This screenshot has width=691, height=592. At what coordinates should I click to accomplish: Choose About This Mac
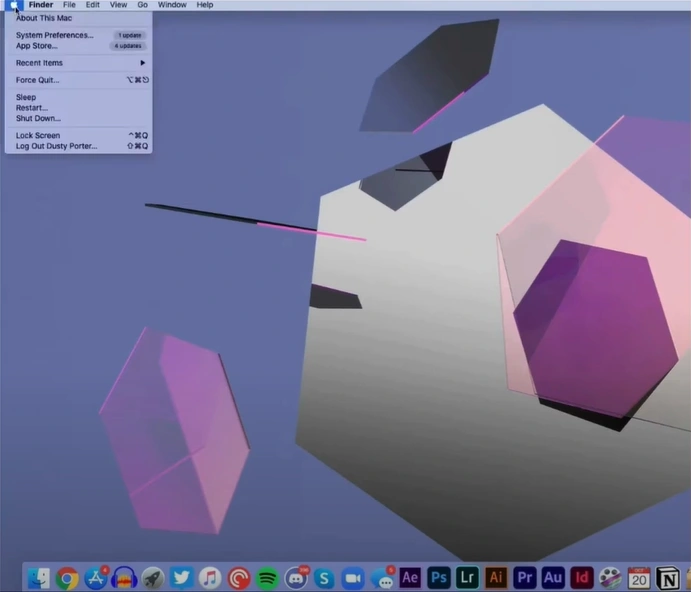click(44, 18)
